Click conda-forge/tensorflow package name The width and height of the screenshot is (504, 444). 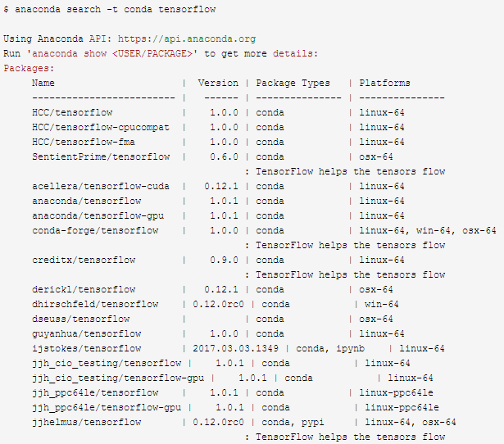(x=95, y=231)
